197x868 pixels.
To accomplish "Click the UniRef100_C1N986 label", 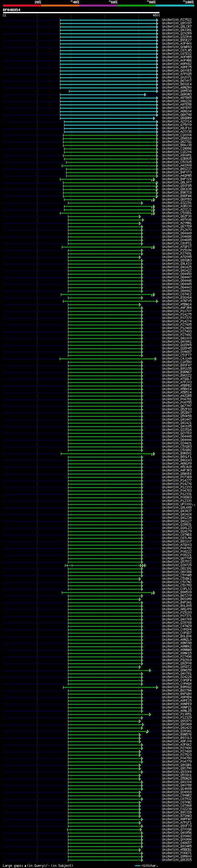I will tap(176, 149).
